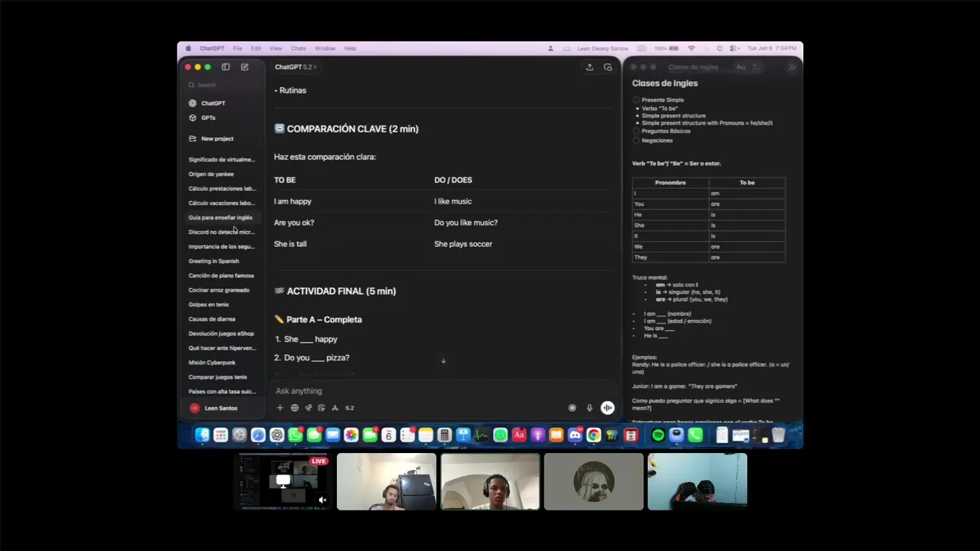Open Spotify in the Dock

pos(658,435)
